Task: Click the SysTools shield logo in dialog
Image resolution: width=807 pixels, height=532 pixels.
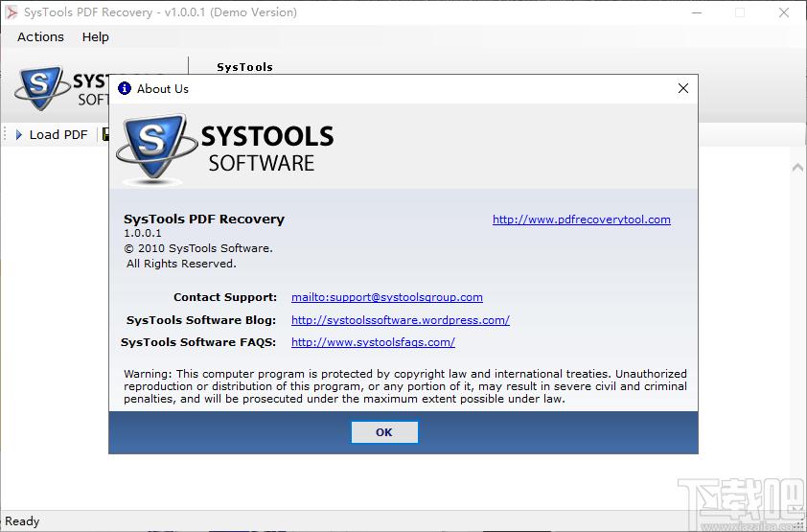Action: 156,149
